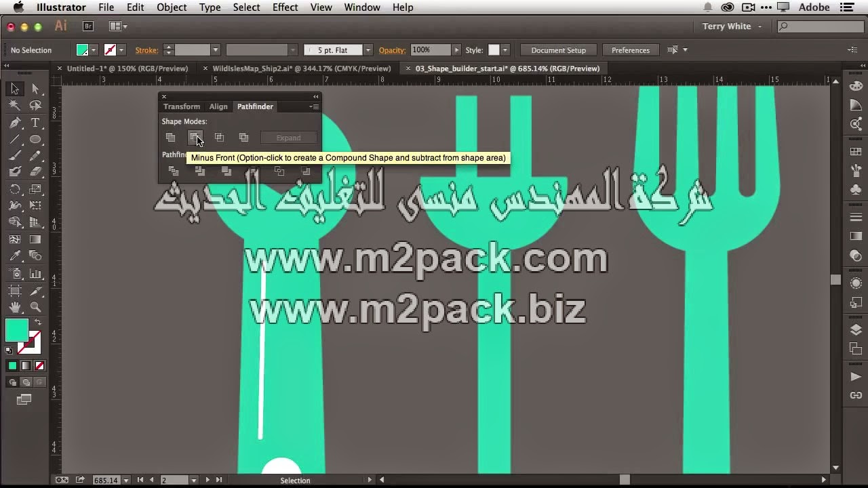Switch to the Align tab

point(218,106)
